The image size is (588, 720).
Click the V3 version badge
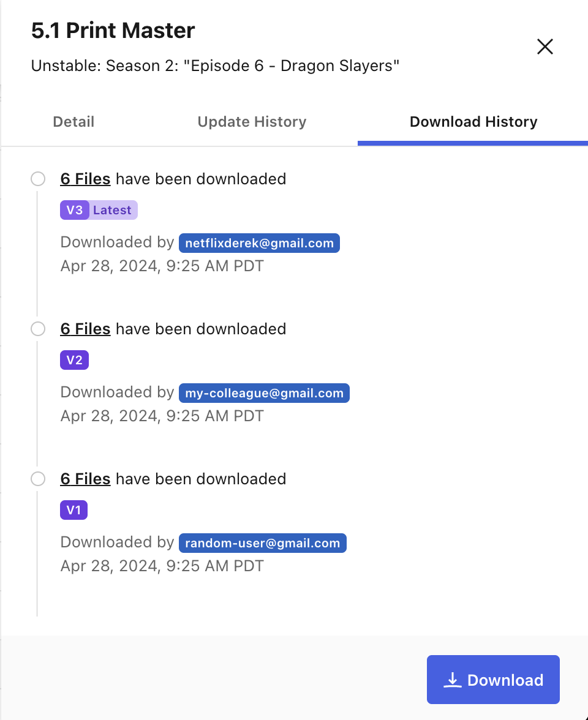click(x=75, y=210)
